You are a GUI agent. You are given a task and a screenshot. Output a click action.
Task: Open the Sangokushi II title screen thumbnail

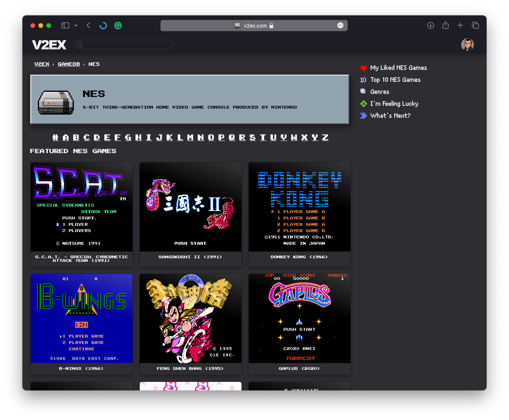click(x=190, y=207)
